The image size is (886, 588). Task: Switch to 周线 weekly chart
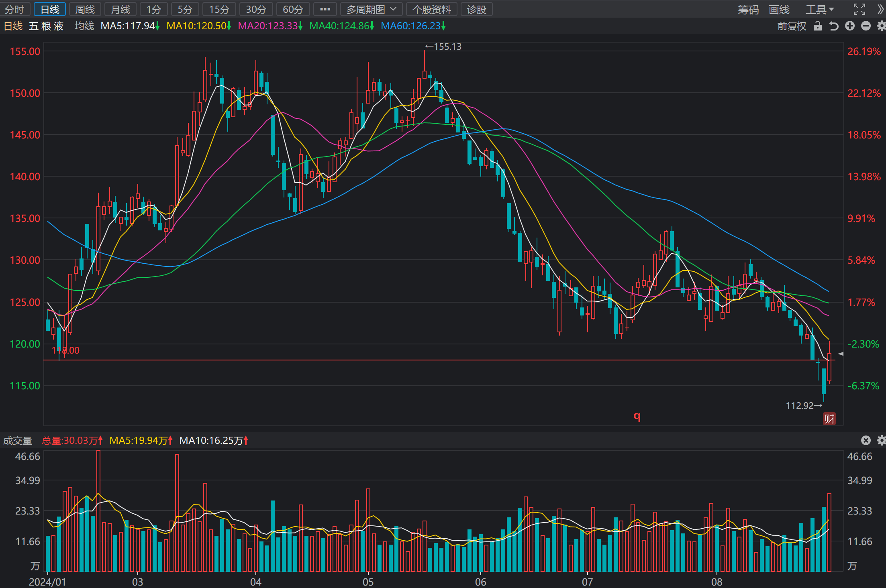click(x=85, y=9)
